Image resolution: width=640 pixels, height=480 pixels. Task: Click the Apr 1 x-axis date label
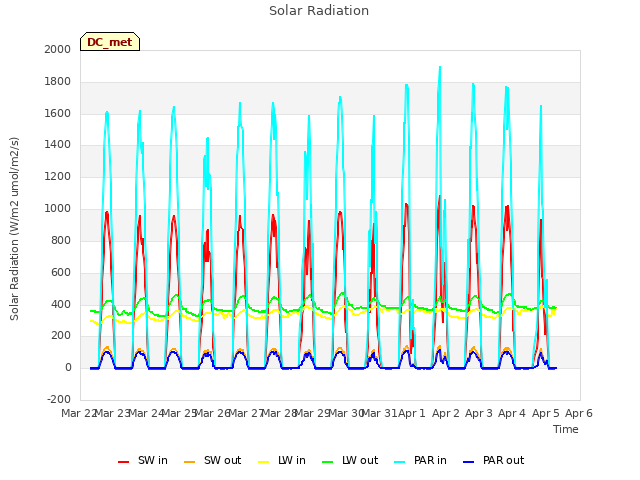(x=412, y=413)
